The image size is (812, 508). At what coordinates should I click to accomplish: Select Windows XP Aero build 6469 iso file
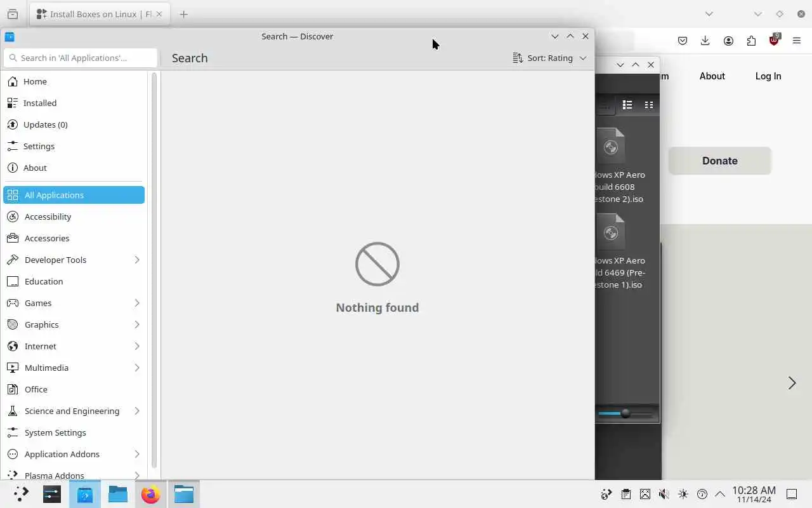[x=619, y=251]
